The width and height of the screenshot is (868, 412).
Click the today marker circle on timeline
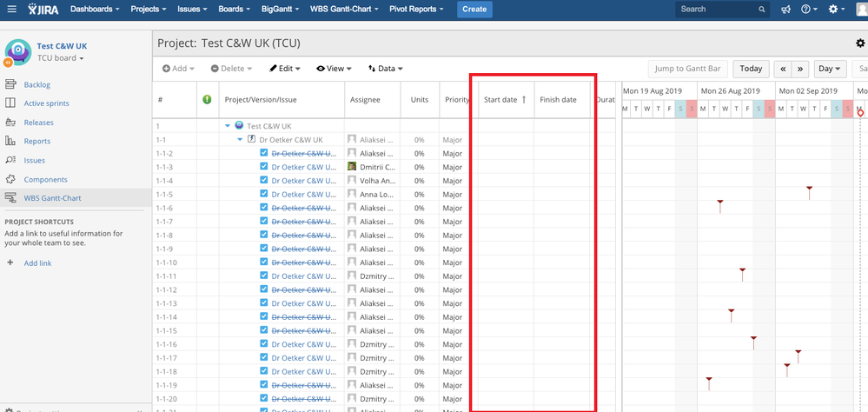(860, 112)
